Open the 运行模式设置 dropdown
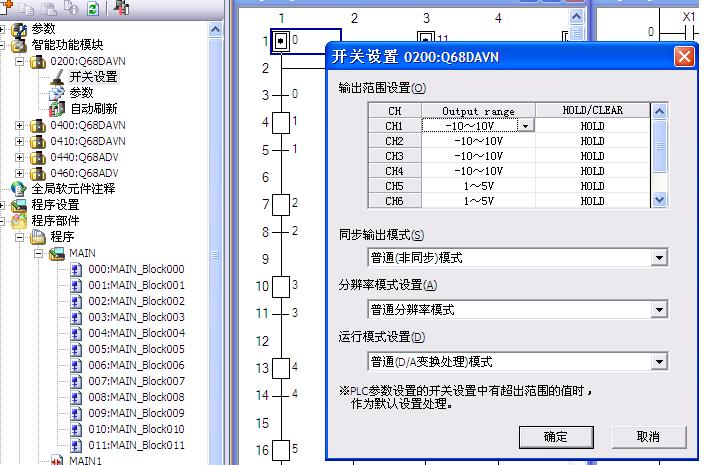Viewport: 720px width, 465px height. (x=658, y=362)
